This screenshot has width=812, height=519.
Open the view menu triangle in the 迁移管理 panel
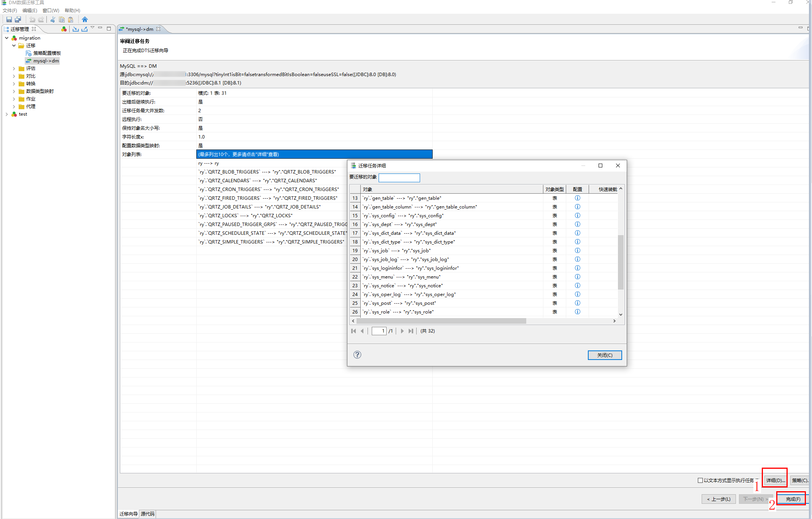click(92, 28)
